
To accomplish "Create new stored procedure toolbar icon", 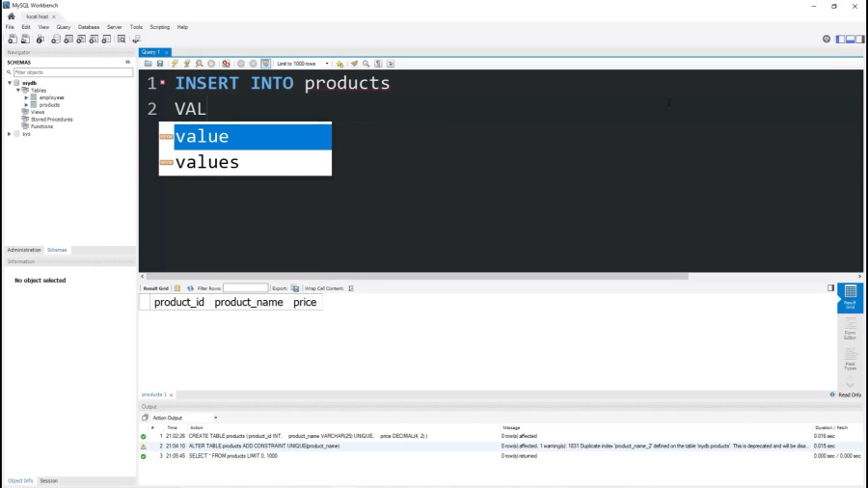I will tap(95, 40).
